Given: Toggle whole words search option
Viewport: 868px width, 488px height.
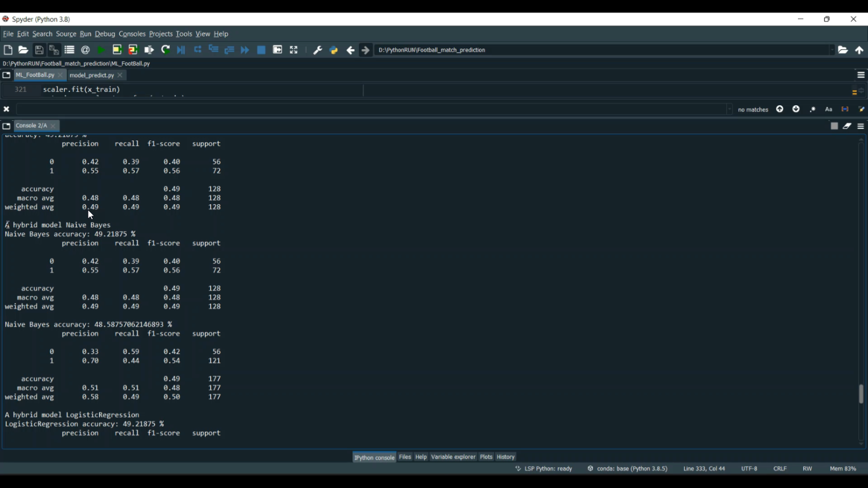Looking at the screenshot, I should [x=845, y=109].
